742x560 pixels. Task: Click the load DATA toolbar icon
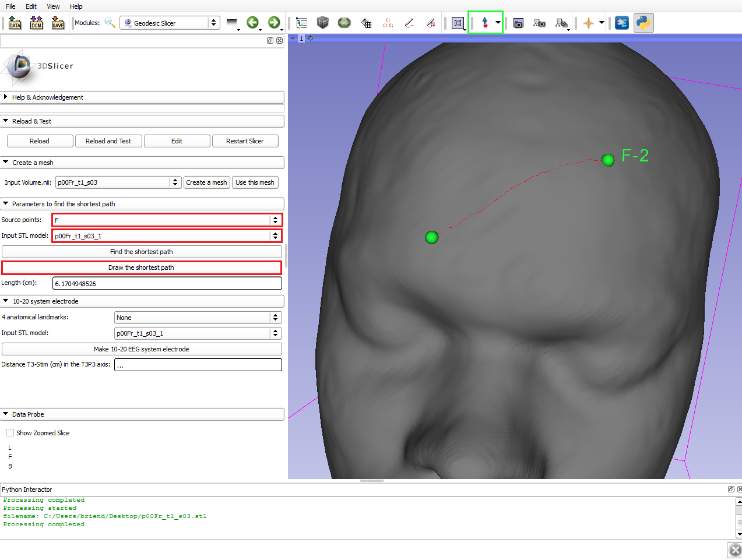coord(15,23)
